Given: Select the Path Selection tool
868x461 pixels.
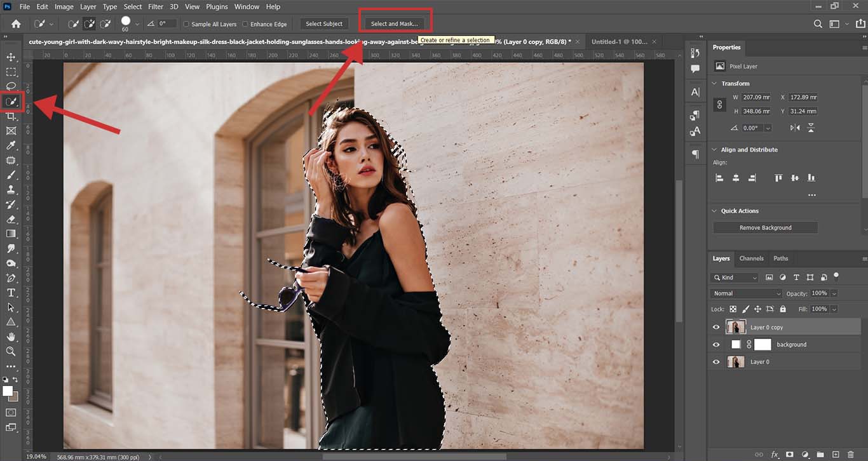Looking at the screenshot, I should 11,307.
